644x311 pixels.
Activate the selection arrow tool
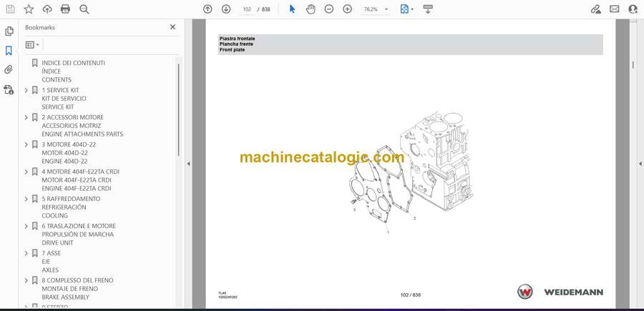[292, 9]
